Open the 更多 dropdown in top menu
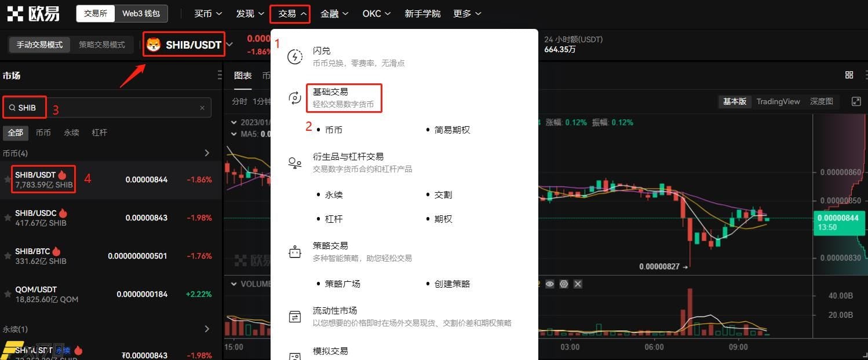Viewport: 868px width, 360px height. pos(466,13)
